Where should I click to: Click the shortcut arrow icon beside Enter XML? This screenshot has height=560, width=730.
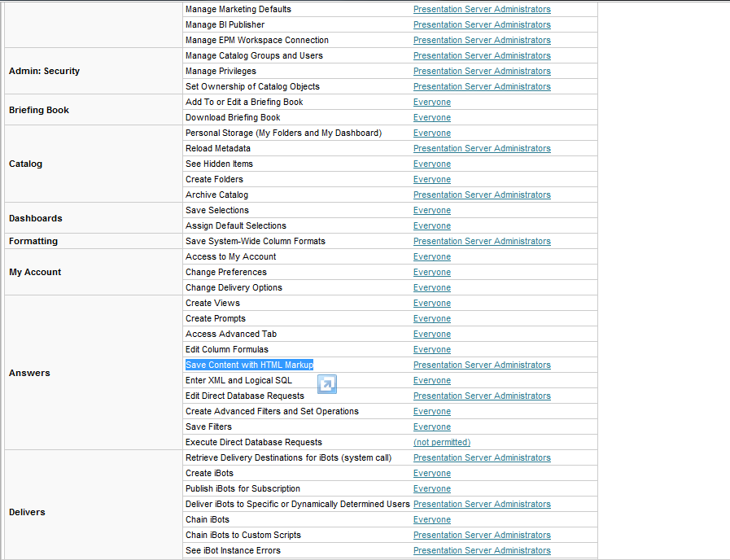coord(327,384)
